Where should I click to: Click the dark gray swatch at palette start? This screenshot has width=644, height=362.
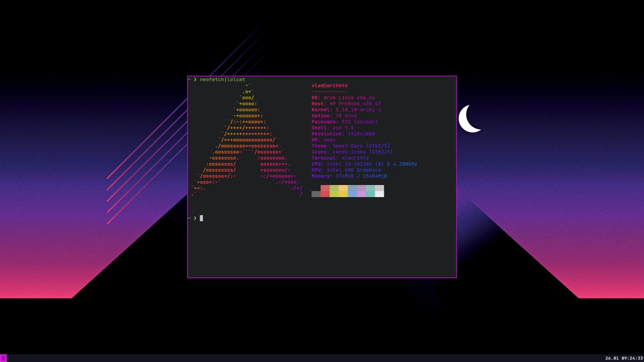click(316, 194)
